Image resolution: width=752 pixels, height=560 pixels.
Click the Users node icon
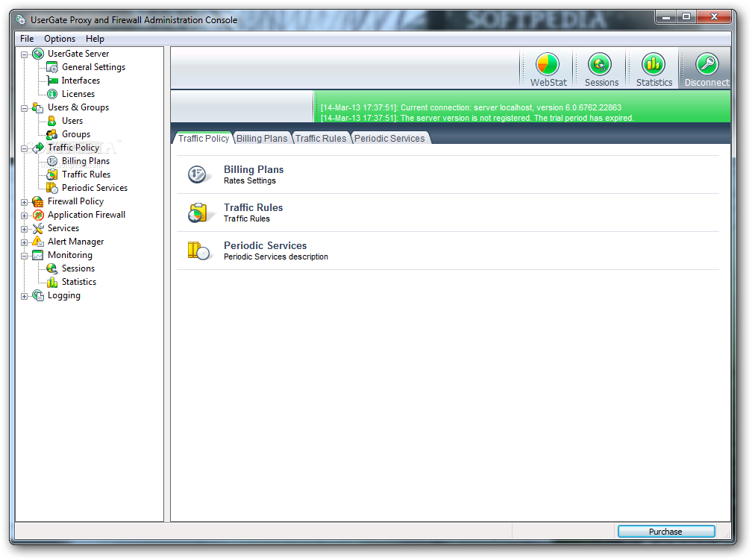click(x=51, y=121)
